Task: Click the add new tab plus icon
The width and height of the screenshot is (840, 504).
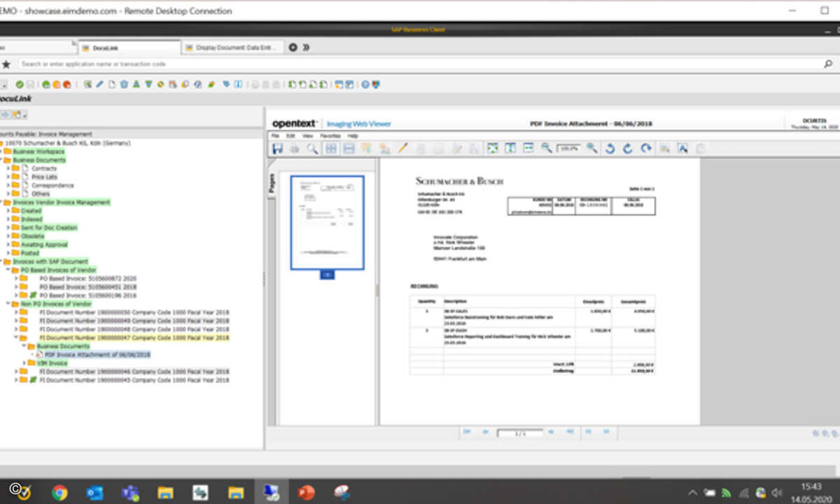Action: [x=293, y=48]
